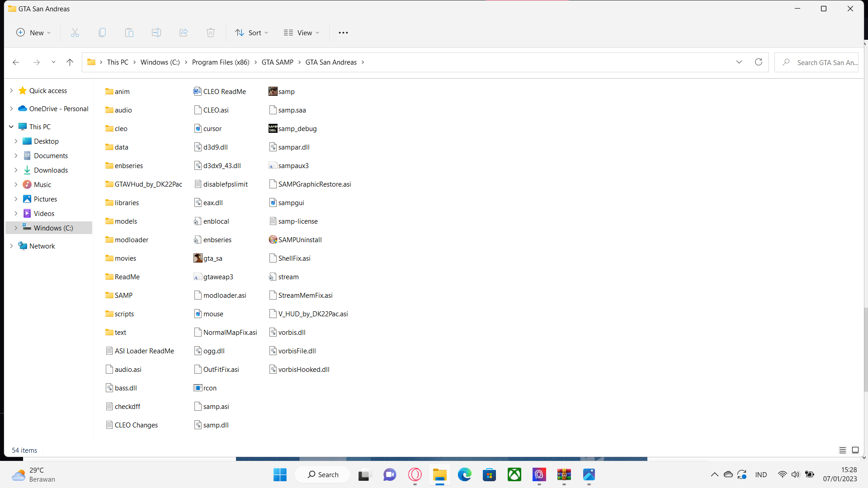Click the IND language indicator
The height and width of the screenshot is (488, 868).
pos(761,474)
